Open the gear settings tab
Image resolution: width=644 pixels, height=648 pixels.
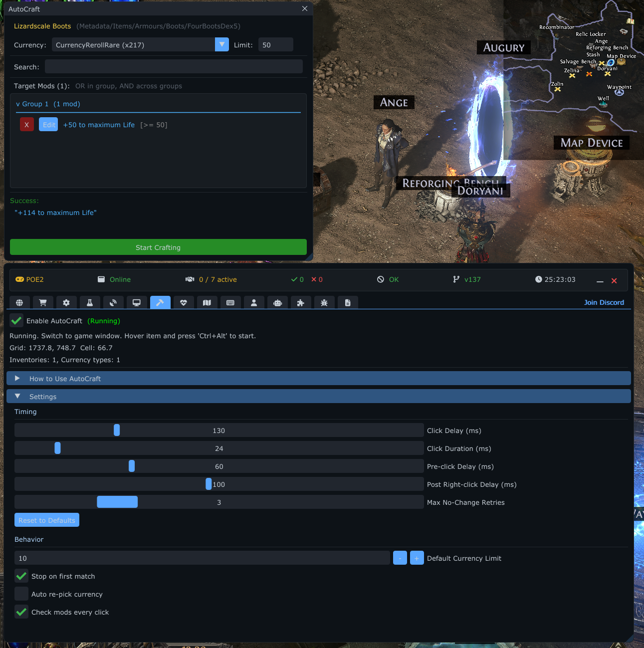(66, 302)
